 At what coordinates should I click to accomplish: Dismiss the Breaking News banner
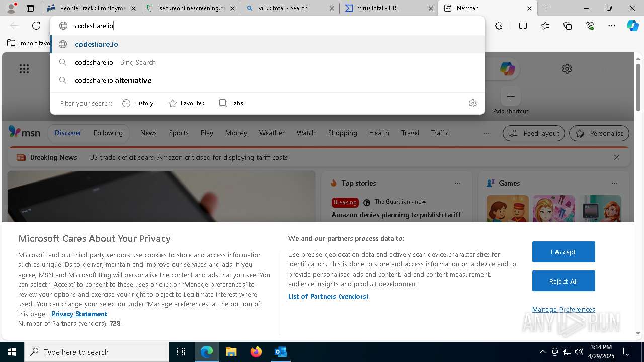pos(617,157)
